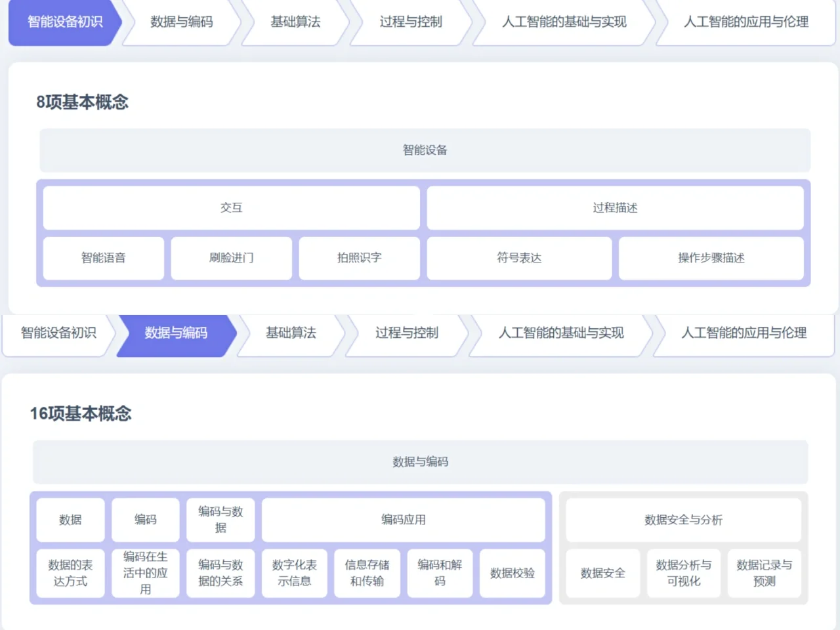Select the 交互 concept block
Viewport: 840px width, 630px height.
[x=232, y=208]
